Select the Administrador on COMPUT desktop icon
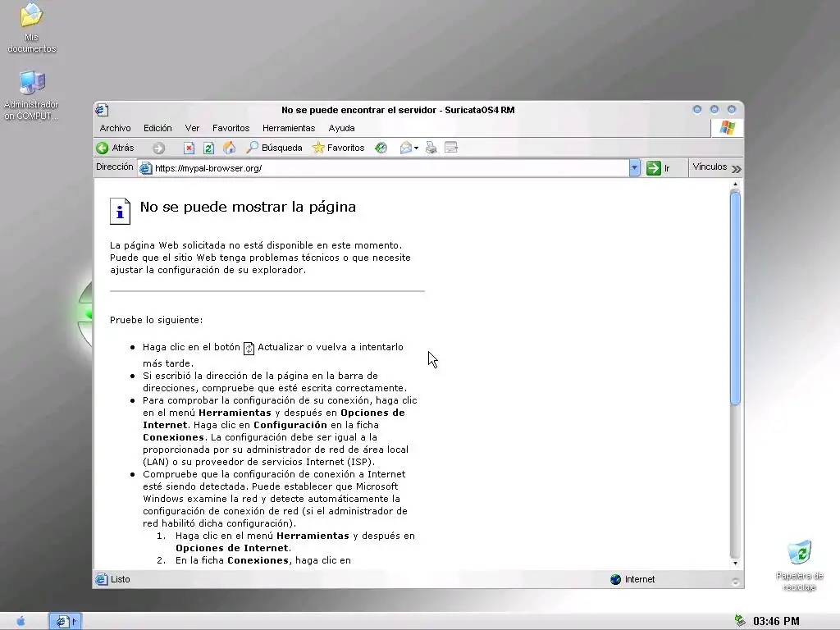 [x=32, y=95]
